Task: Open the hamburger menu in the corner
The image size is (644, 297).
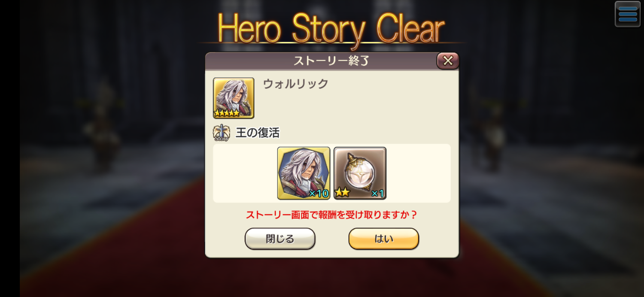Action: point(627,14)
